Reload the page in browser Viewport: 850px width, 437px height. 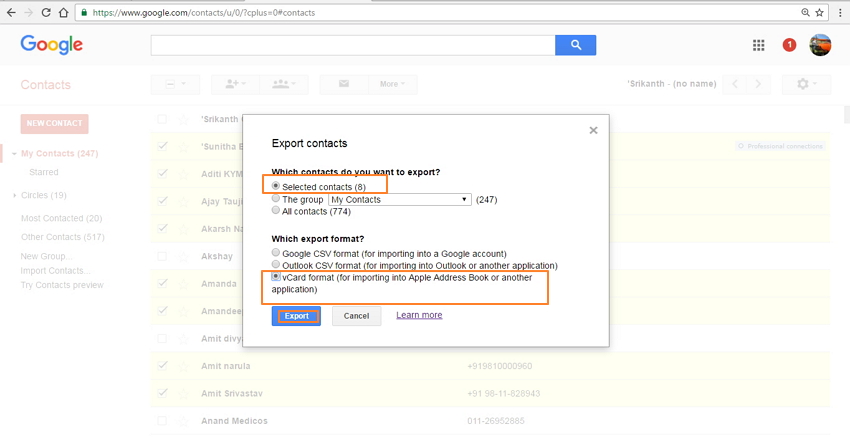click(x=44, y=13)
